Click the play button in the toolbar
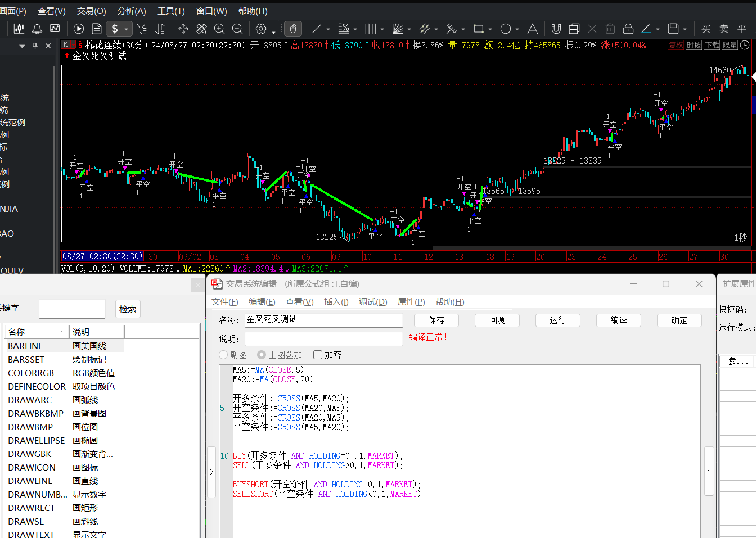756x538 pixels. pos(79,29)
